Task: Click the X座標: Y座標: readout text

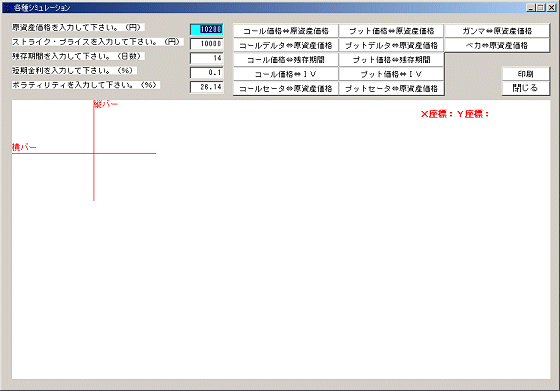Action: point(455,114)
